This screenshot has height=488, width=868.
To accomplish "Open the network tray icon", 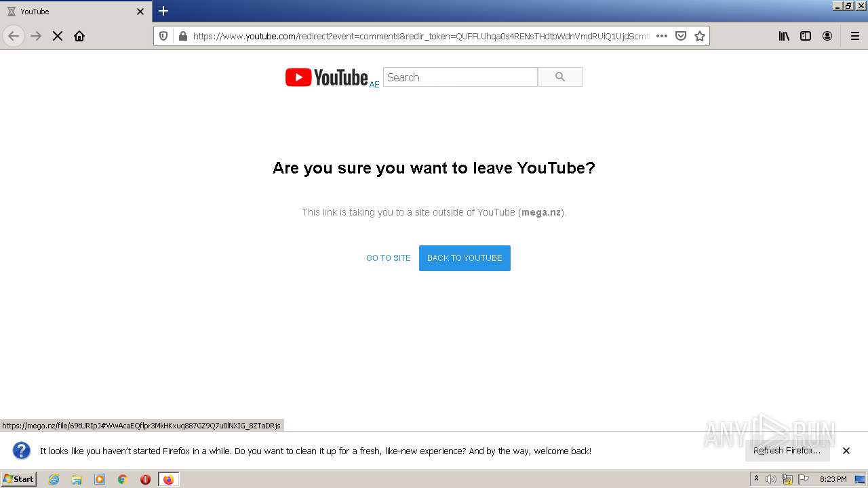I will [787, 479].
